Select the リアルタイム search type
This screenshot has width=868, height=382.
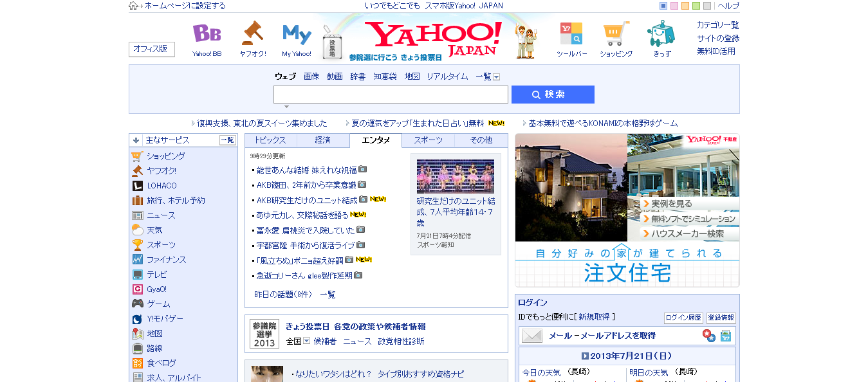tap(447, 77)
